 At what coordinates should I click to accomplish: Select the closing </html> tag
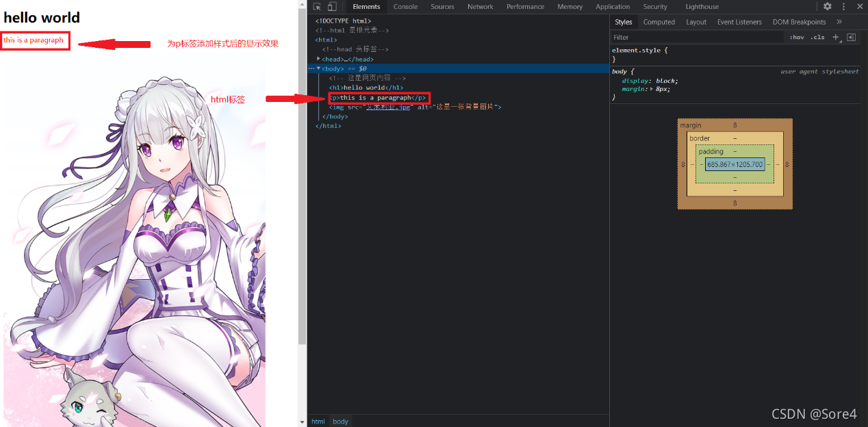tap(328, 126)
